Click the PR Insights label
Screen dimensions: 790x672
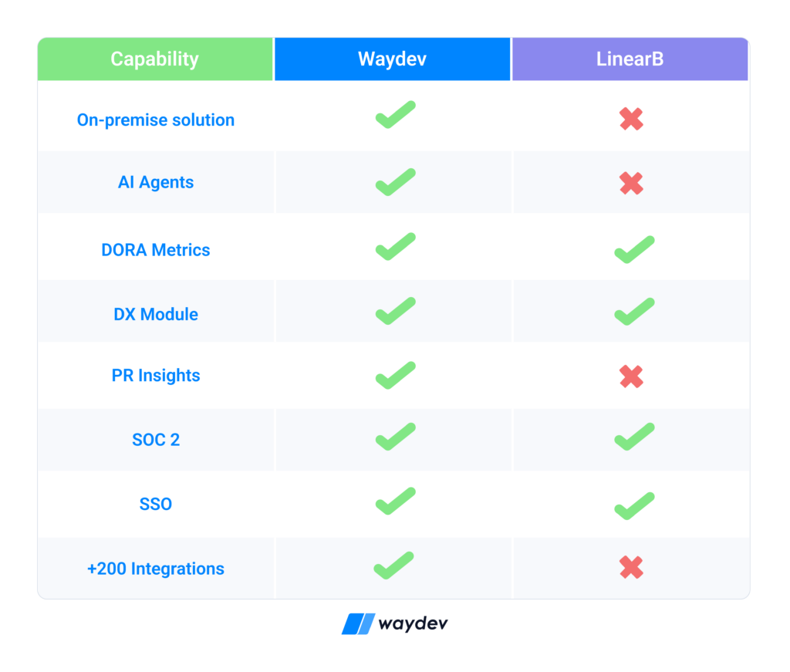pos(156,376)
